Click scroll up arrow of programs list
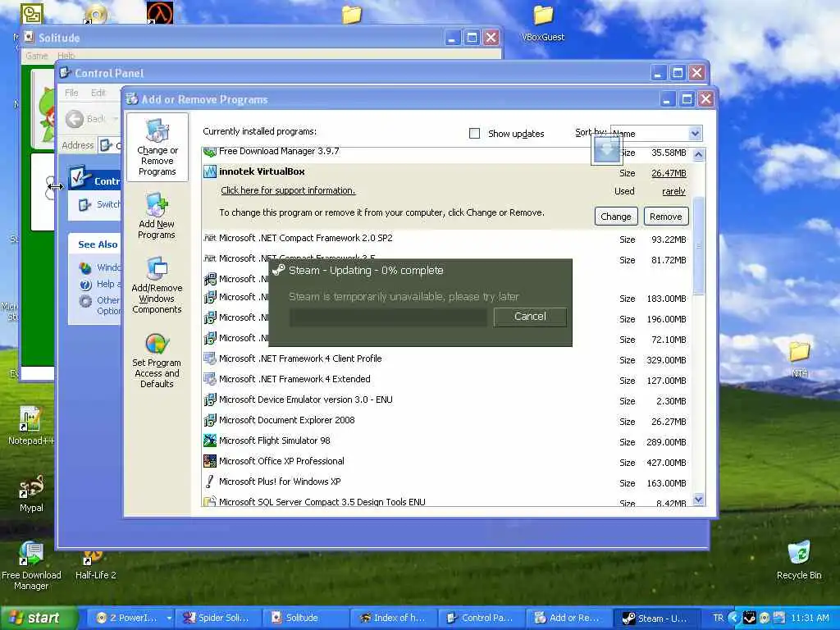The height and width of the screenshot is (630, 840). pyautogui.click(x=698, y=155)
